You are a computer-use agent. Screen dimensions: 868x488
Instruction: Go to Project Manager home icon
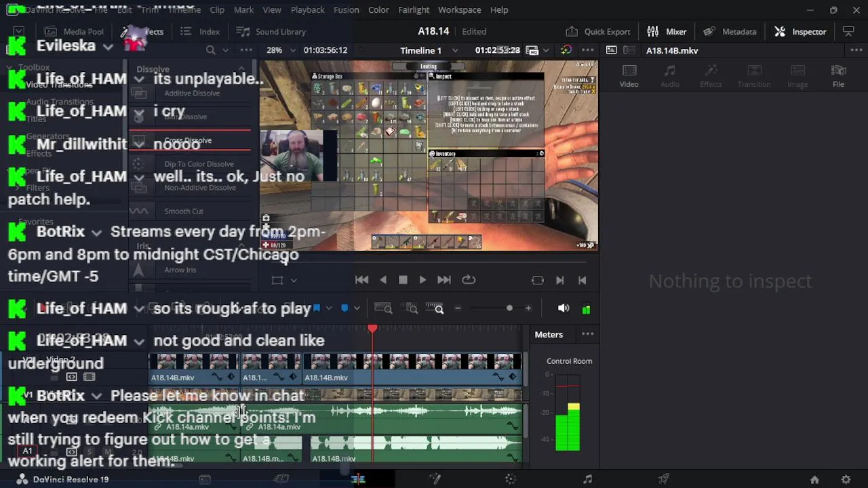[x=814, y=479]
